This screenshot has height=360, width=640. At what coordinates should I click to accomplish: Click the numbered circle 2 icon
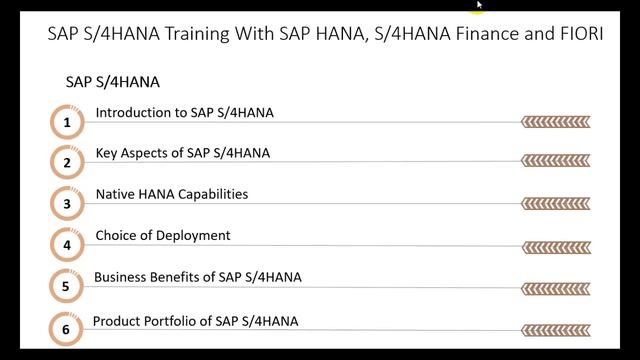click(67, 162)
